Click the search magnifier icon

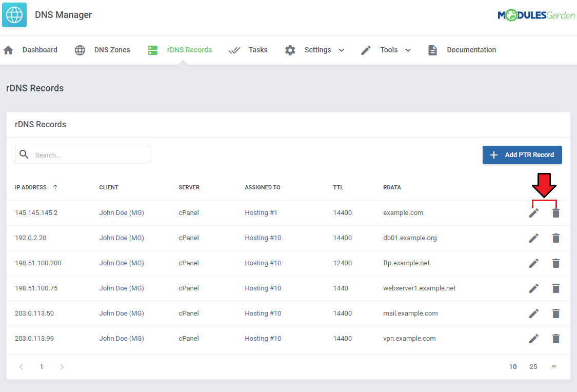[x=24, y=154]
